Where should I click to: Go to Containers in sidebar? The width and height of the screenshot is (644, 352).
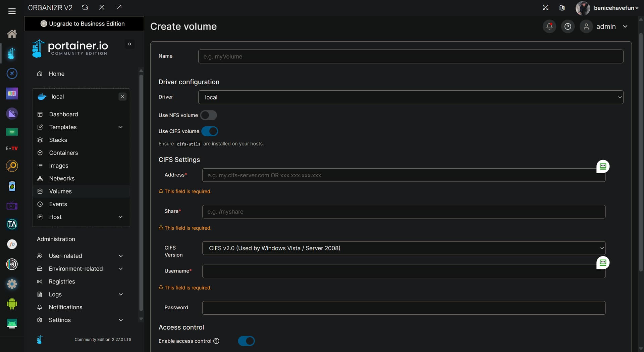pos(63,153)
